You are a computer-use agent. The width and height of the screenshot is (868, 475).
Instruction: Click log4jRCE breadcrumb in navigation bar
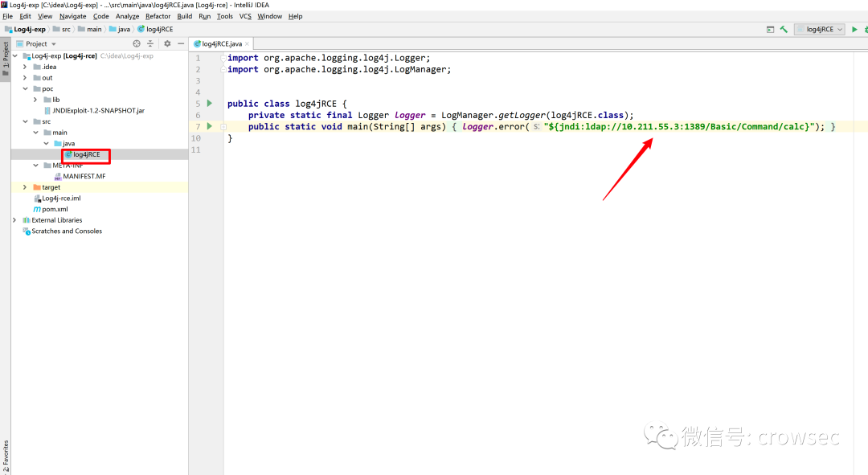click(156, 30)
